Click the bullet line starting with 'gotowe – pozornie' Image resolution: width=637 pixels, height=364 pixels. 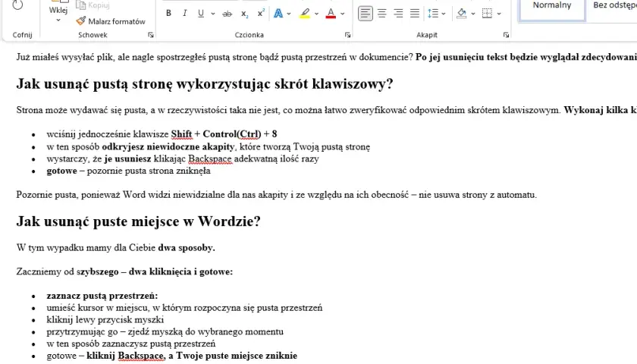(x=128, y=171)
